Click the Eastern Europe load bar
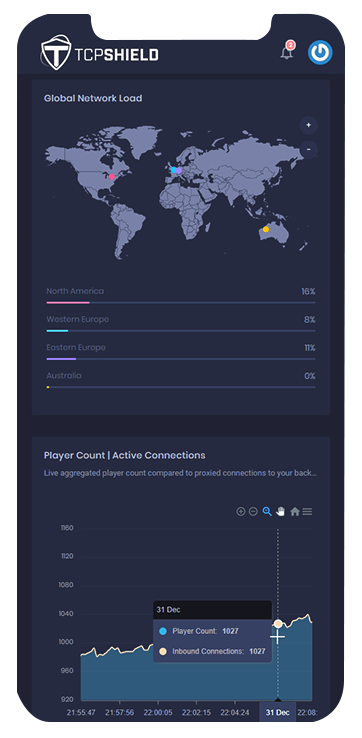The width and height of the screenshot is (362, 738). (181, 359)
